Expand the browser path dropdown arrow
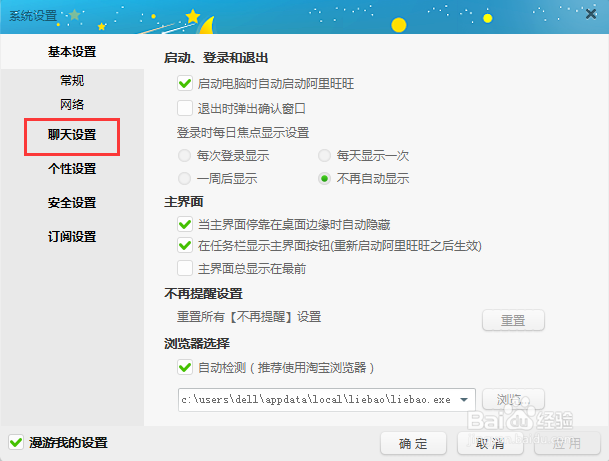Image resolution: width=609 pixels, height=461 pixels. click(x=464, y=400)
